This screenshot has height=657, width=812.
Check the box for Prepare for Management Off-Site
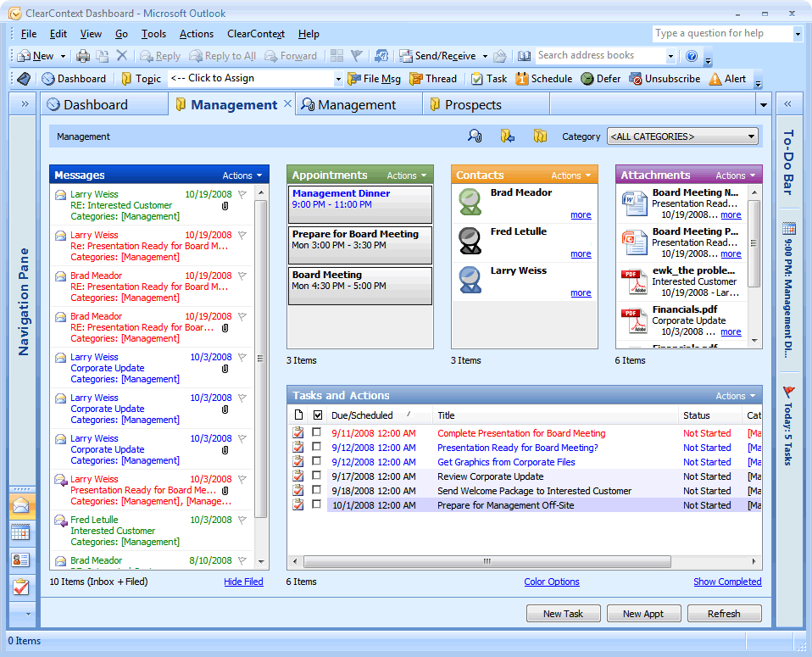click(316, 504)
